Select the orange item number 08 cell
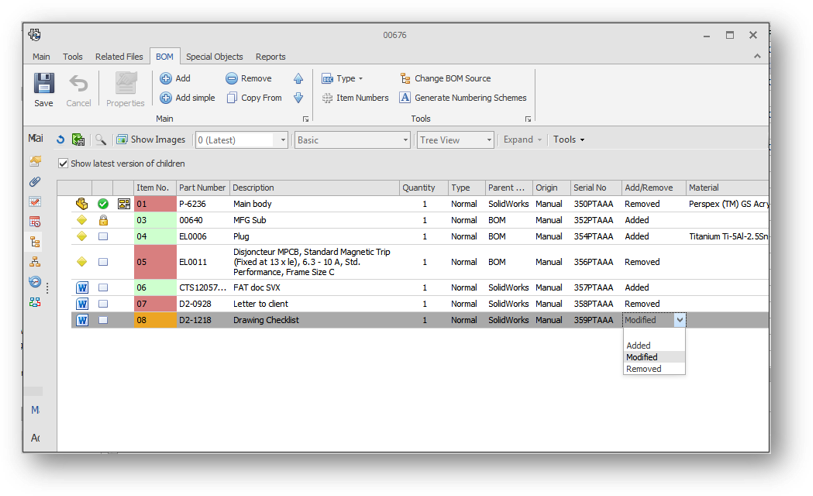Viewport: 813px width, 496px height. tap(155, 320)
